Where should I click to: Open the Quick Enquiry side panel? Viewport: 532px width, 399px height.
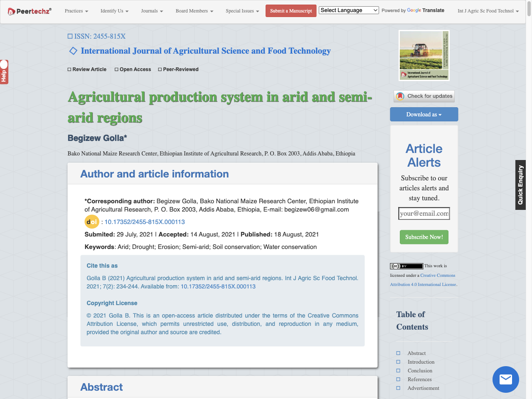(521, 185)
